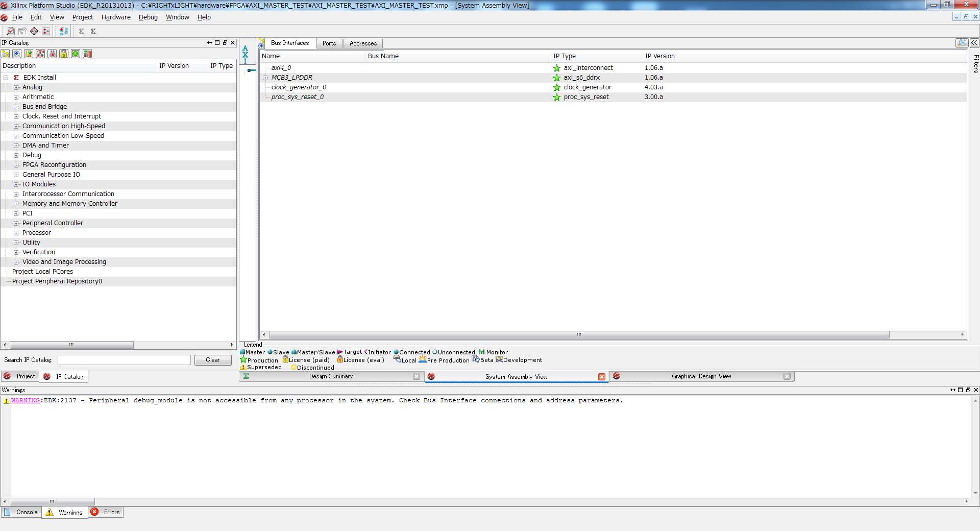Close the System Assembly View tab

pyautogui.click(x=602, y=377)
